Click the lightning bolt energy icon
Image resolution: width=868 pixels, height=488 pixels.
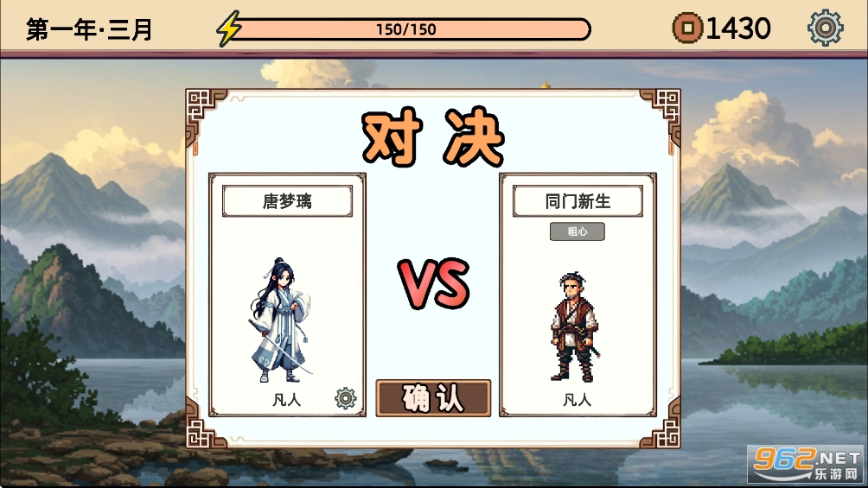(x=228, y=29)
